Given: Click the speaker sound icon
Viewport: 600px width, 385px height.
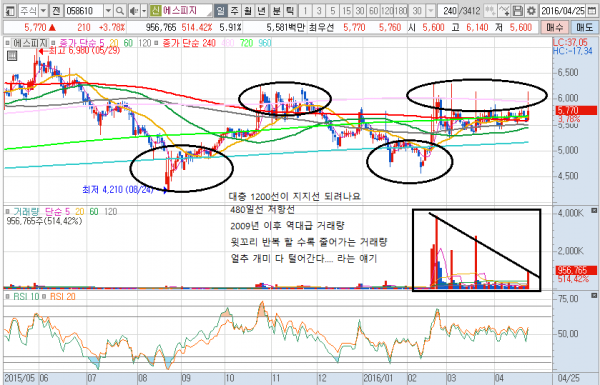Looking at the screenshot, I should (134, 11).
